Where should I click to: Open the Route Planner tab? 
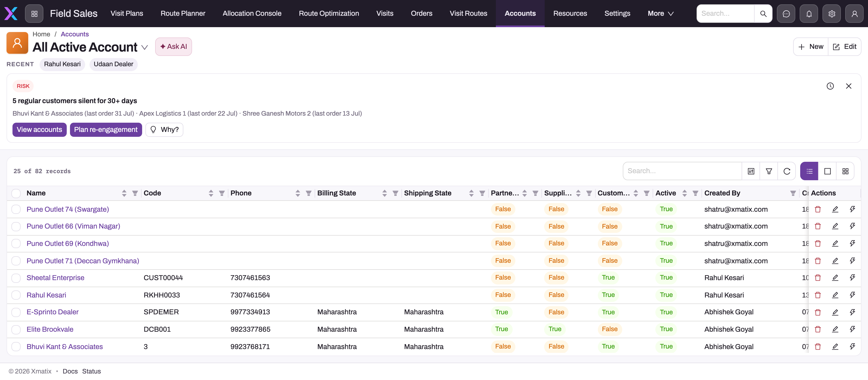183,14
